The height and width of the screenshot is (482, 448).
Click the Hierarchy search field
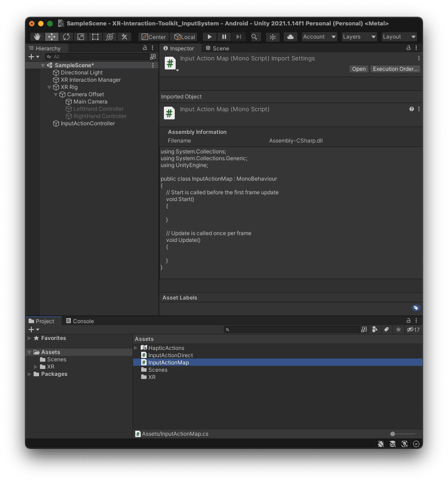click(97, 57)
